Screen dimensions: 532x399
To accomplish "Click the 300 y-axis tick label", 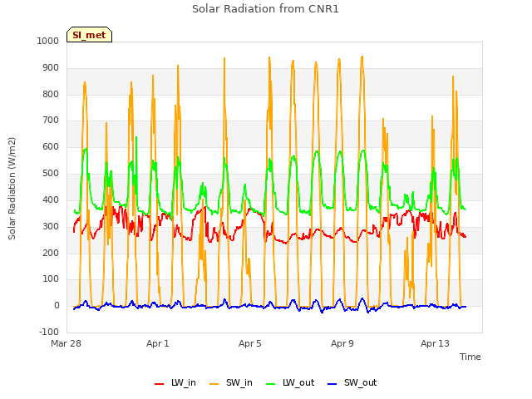I will click(x=51, y=226).
